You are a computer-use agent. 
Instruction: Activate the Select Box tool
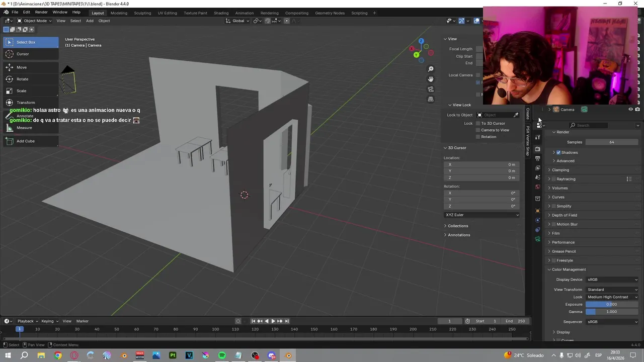click(31, 42)
